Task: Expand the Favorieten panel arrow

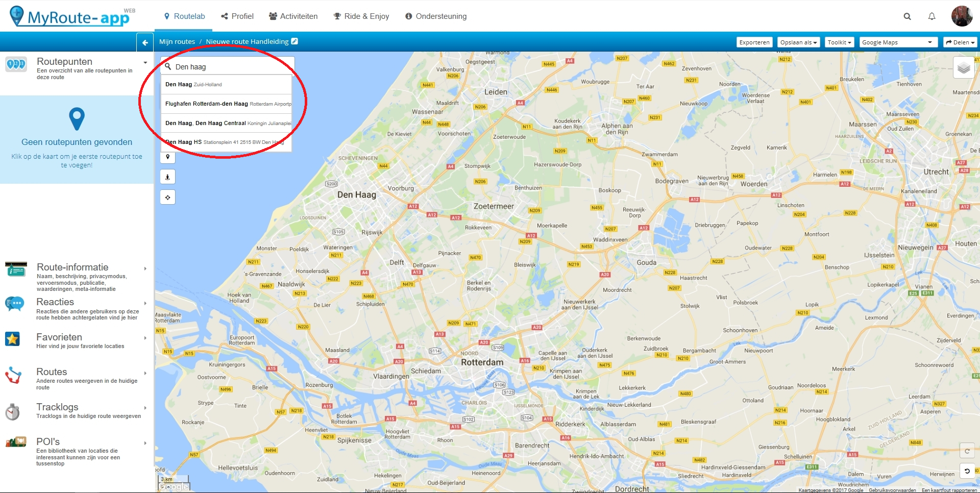Action: coord(145,338)
